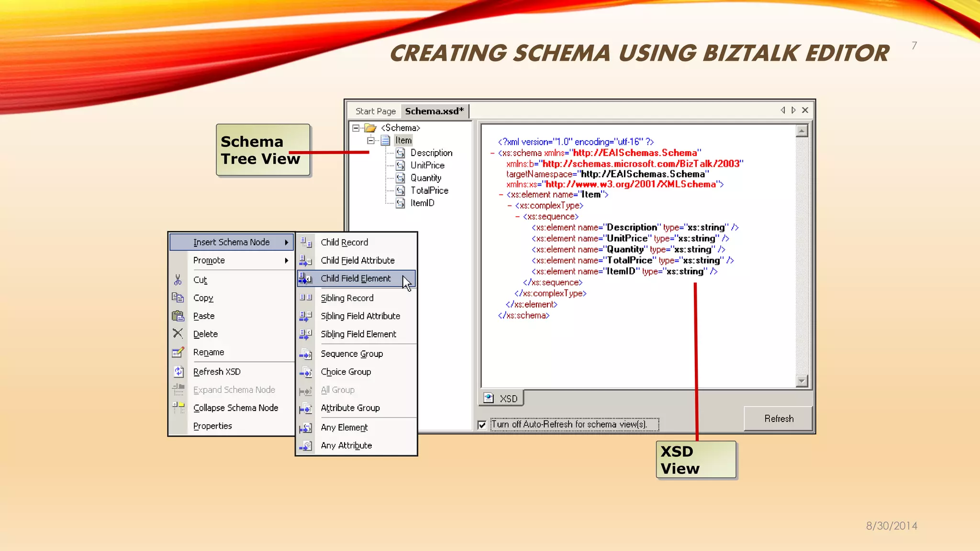
Task: Choose Any Attribute menu entry
Action: 356,446
